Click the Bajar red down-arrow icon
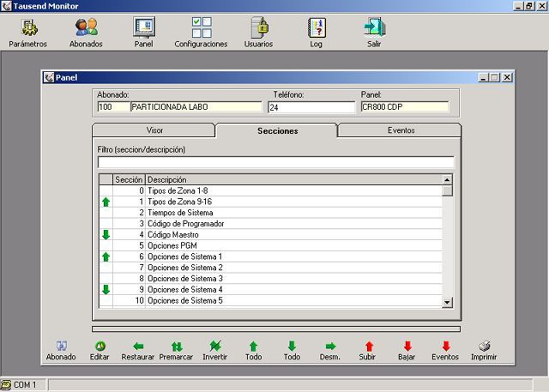Image resolution: width=549 pixels, height=392 pixels. (407, 347)
